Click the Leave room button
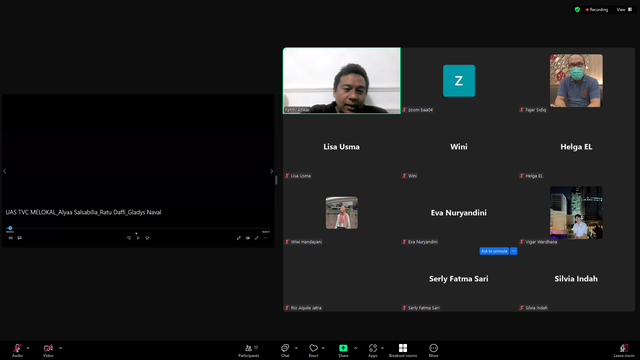Viewport: 640px width, 360px height. [624, 350]
